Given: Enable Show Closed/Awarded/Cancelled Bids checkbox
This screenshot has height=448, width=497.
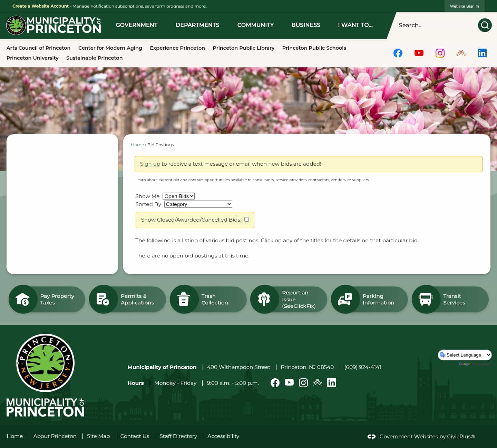Looking at the screenshot, I should (246, 219).
